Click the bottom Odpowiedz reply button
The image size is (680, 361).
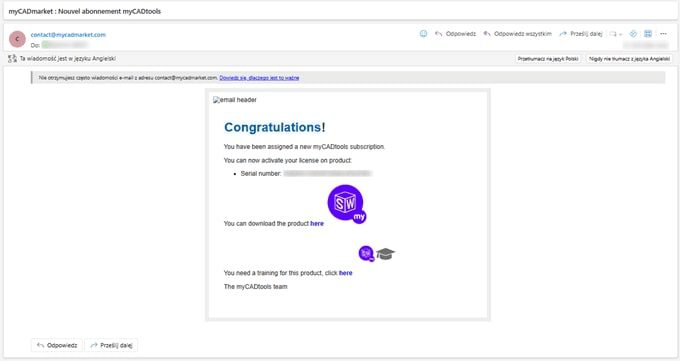click(x=57, y=345)
